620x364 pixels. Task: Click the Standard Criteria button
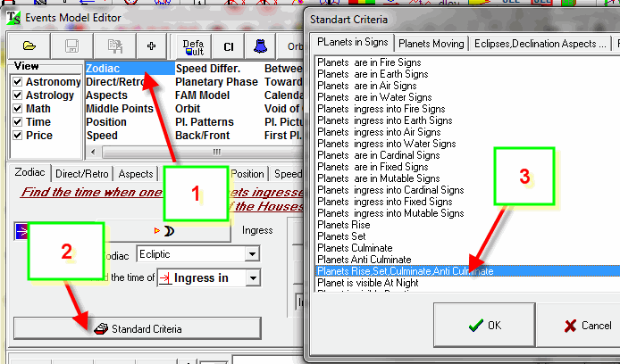pos(137,327)
